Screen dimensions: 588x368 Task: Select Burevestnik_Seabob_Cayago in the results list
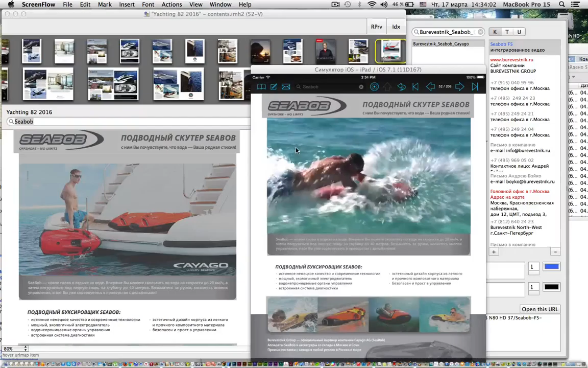(x=441, y=44)
